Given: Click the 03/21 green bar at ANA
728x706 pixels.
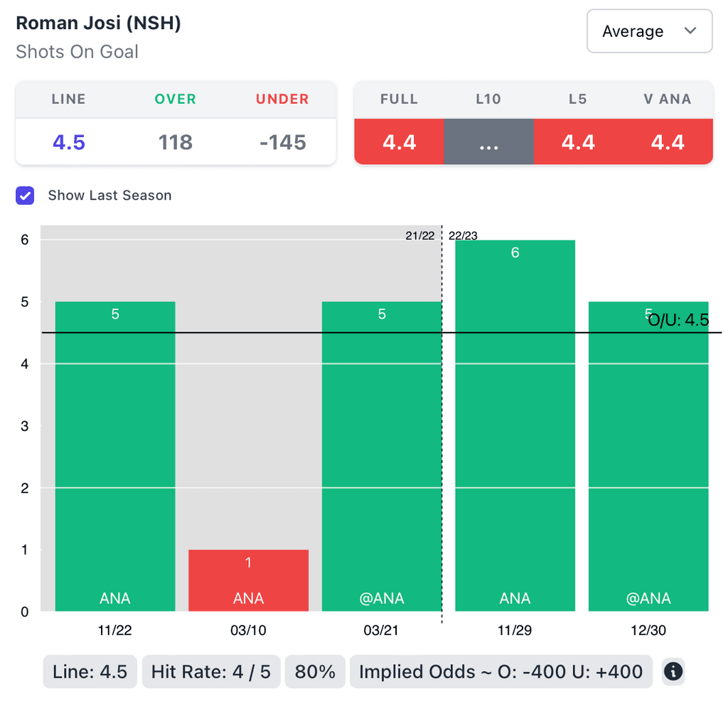Looking at the screenshot, I should (x=382, y=455).
